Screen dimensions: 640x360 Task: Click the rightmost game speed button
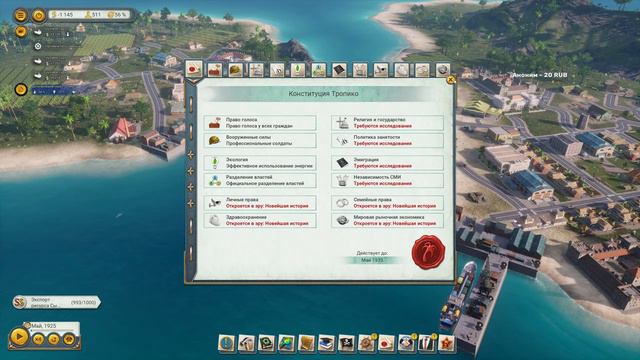click(x=69, y=339)
